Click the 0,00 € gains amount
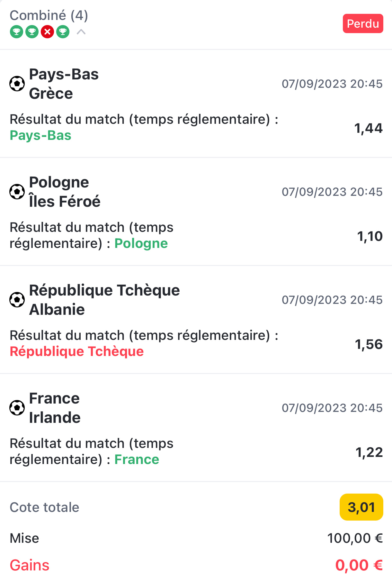392x582 pixels. click(359, 565)
